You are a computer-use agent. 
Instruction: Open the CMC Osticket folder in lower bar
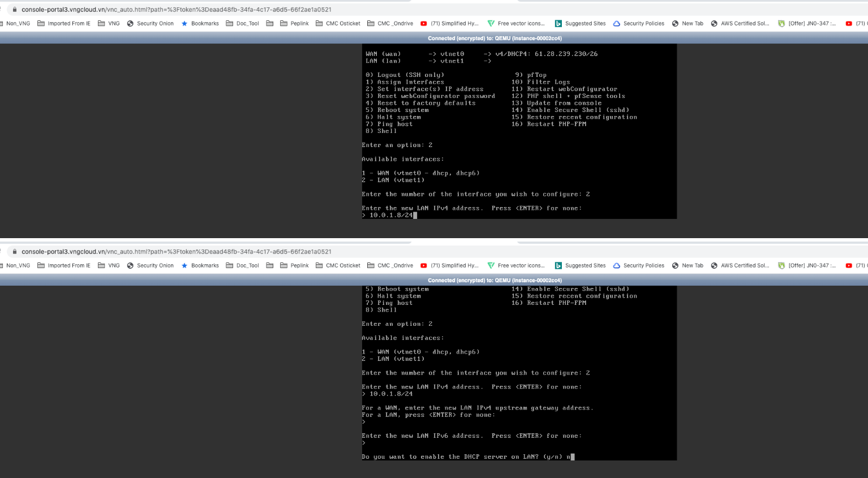pyautogui.click(x=338, y=266)
